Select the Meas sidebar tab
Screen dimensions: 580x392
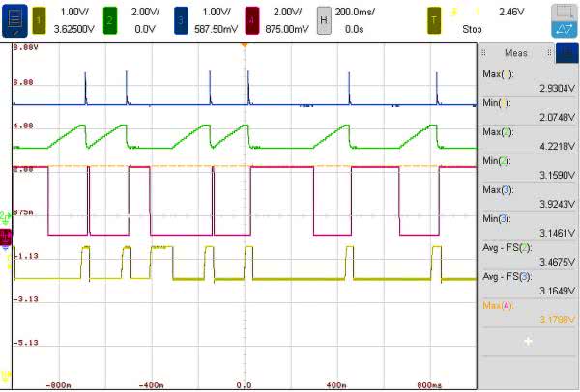(515, 54)
